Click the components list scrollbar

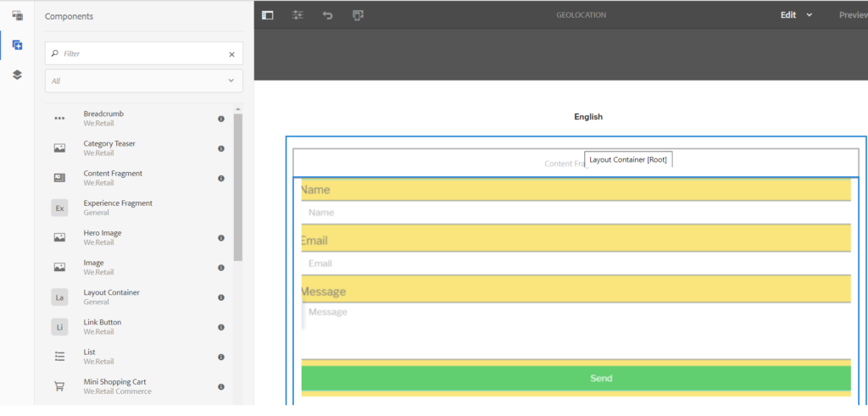(x=238, y=187)
